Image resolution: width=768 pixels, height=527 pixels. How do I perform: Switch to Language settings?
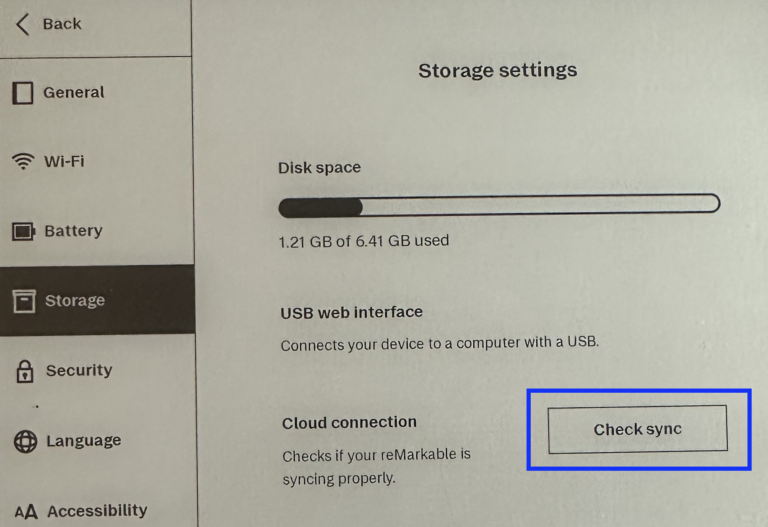83,441
